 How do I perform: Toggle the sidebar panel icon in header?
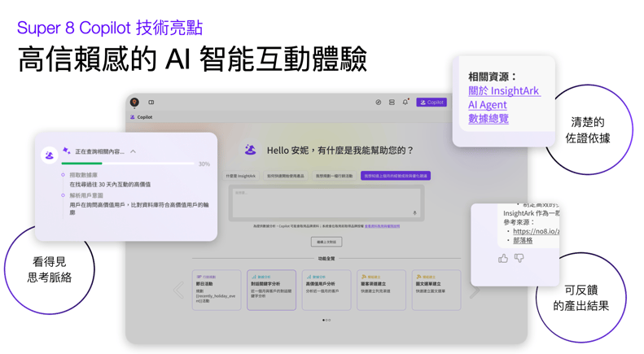151,103
